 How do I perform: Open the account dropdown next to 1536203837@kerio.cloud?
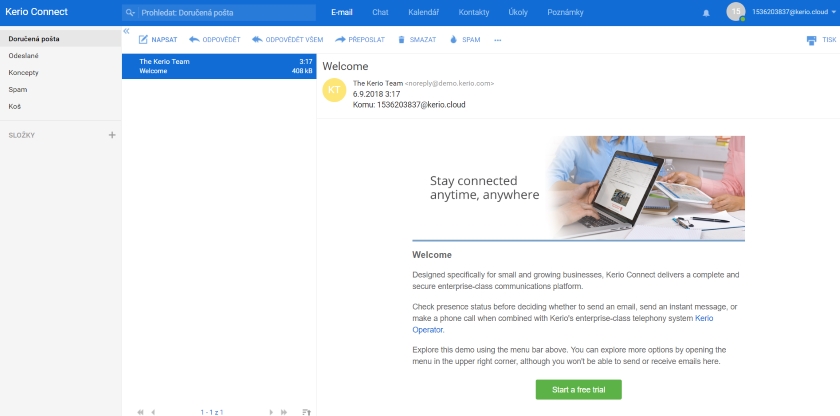[x=834, y=12]
